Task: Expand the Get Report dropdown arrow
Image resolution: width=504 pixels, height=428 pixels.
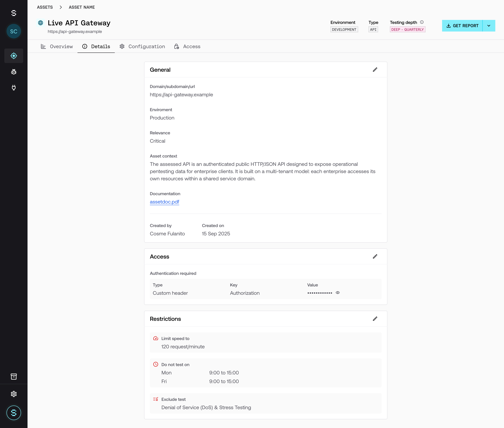Action: click(x=489, y=26)
